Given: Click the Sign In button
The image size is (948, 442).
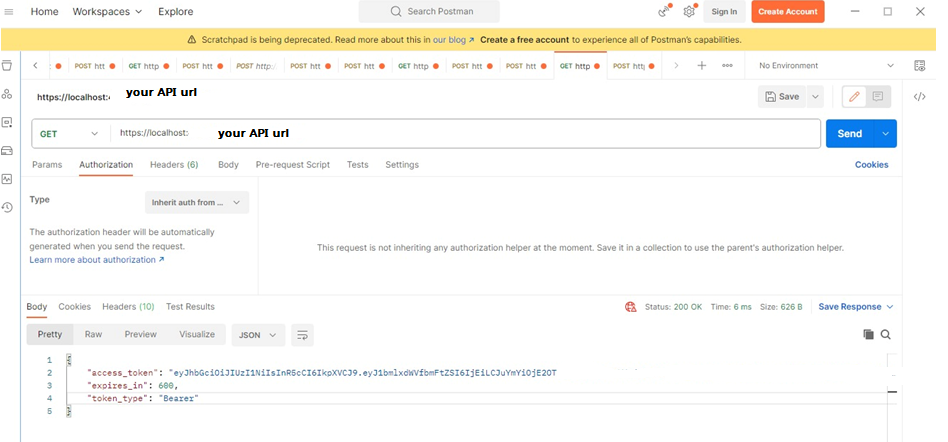Looking at the screenshot, I should click(x=724, y=11).
